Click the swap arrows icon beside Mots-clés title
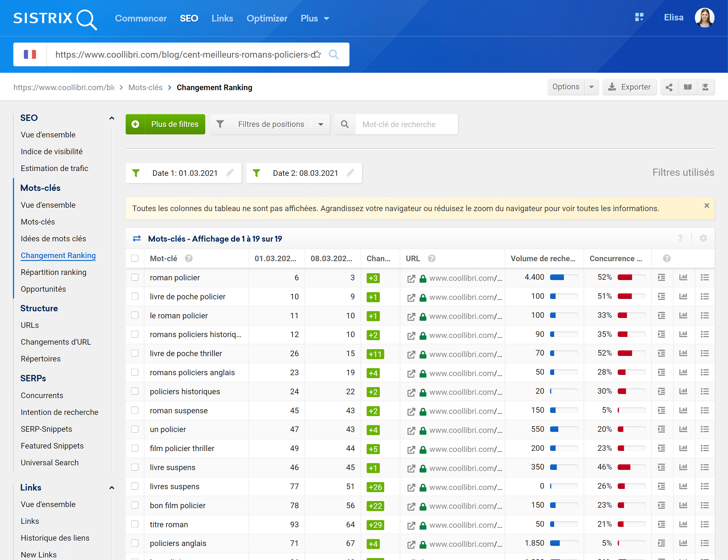Viewport: 728px width, 560px height. pos(137,239)
